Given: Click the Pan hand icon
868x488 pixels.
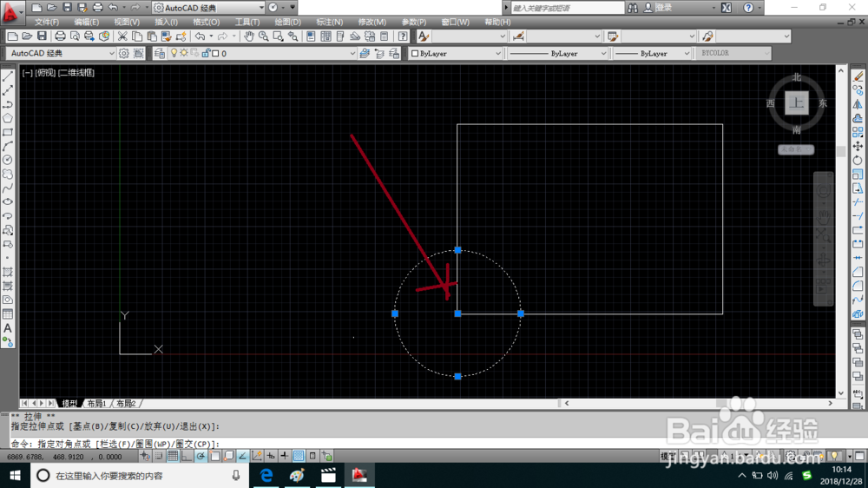Looking at the screenshot, I should pos(249,36).
